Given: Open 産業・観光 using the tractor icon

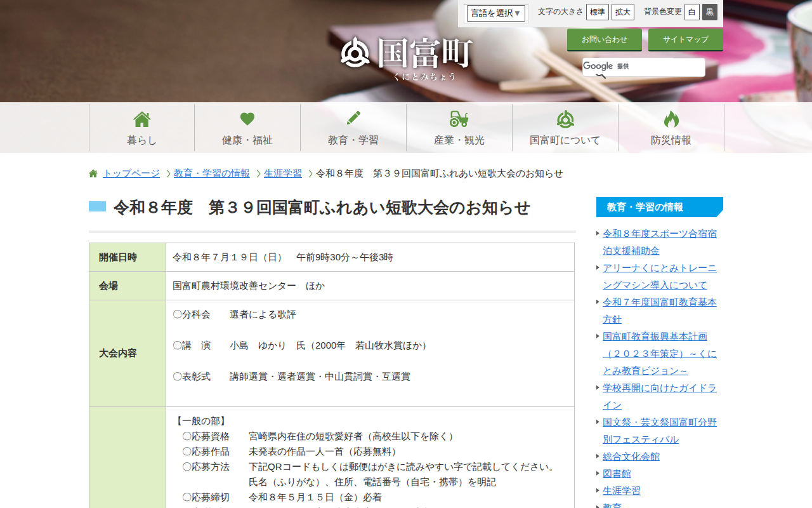Looking at the screenshot, I should 459,118.
